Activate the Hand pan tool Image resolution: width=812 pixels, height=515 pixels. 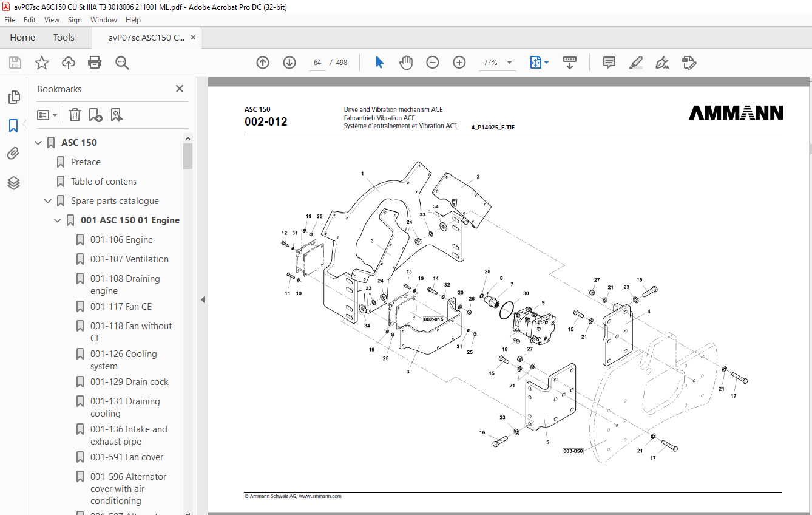(x=405, y=63)
